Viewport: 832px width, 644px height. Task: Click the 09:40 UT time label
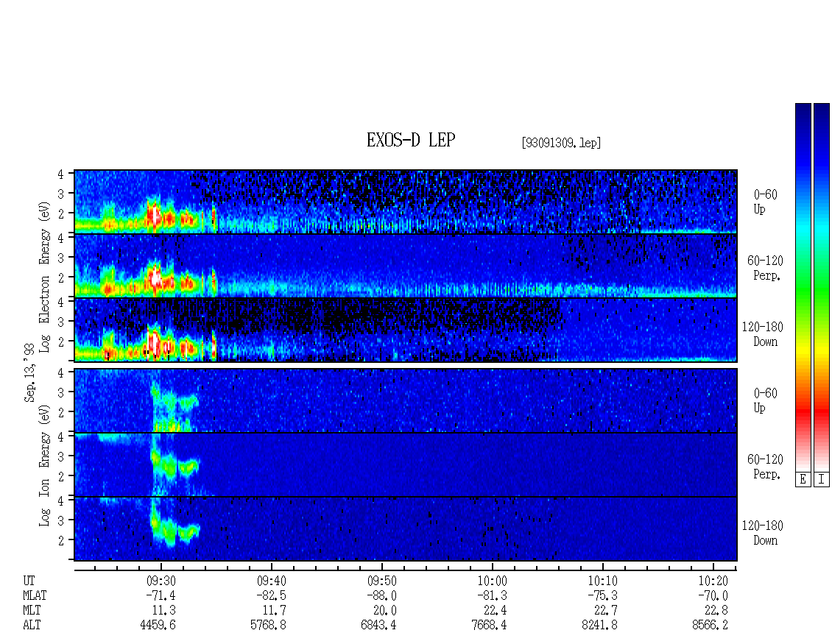271,581
